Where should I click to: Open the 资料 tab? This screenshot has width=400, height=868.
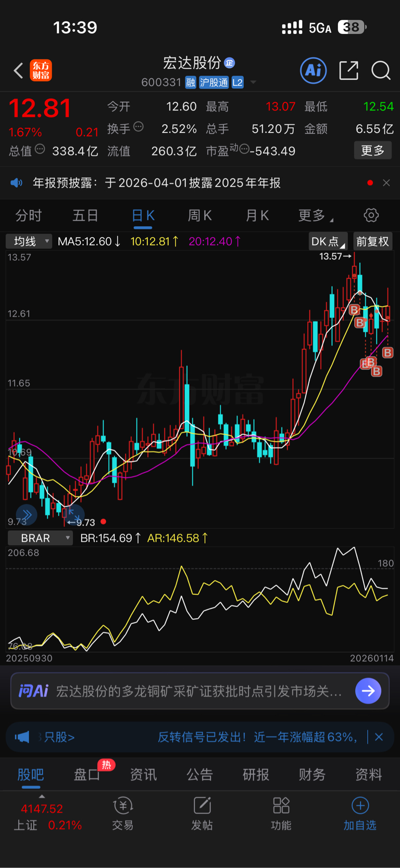pyautogui.click(x=368, y=775)
